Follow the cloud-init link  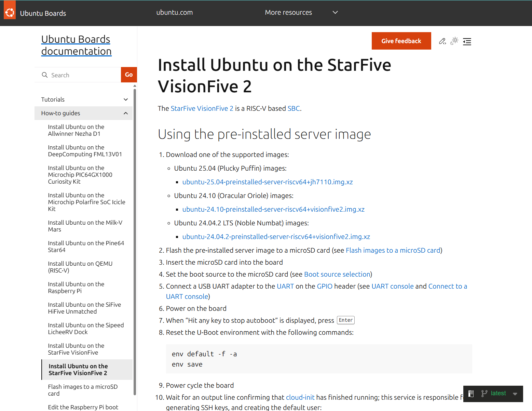pyautogui.click(x=300, y=397)
